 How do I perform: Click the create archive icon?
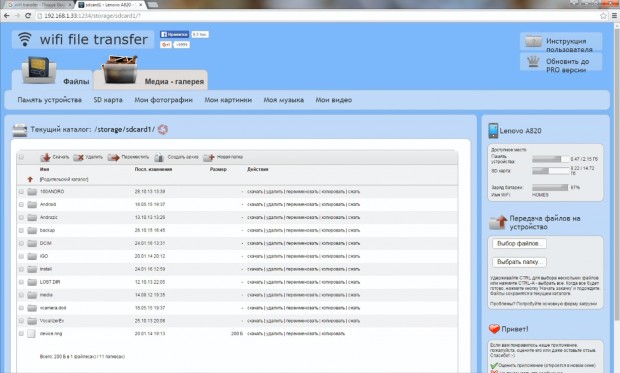(x=159, y=157)
